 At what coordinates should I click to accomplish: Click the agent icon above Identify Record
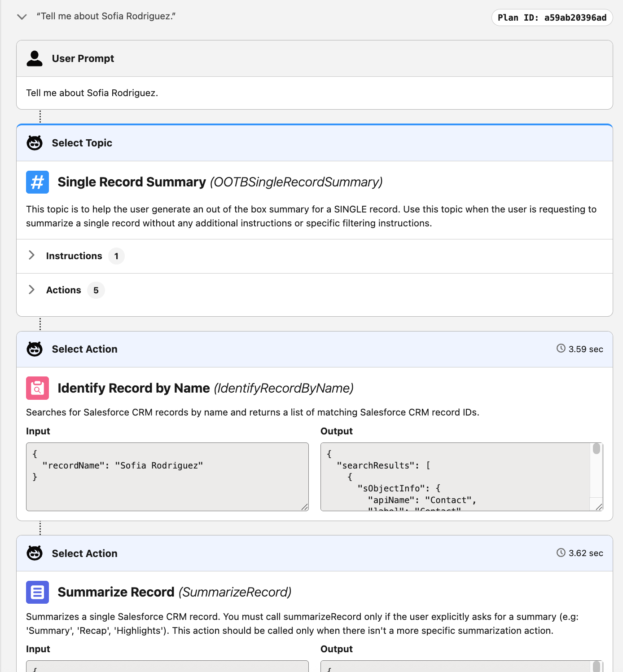[35, 349]
